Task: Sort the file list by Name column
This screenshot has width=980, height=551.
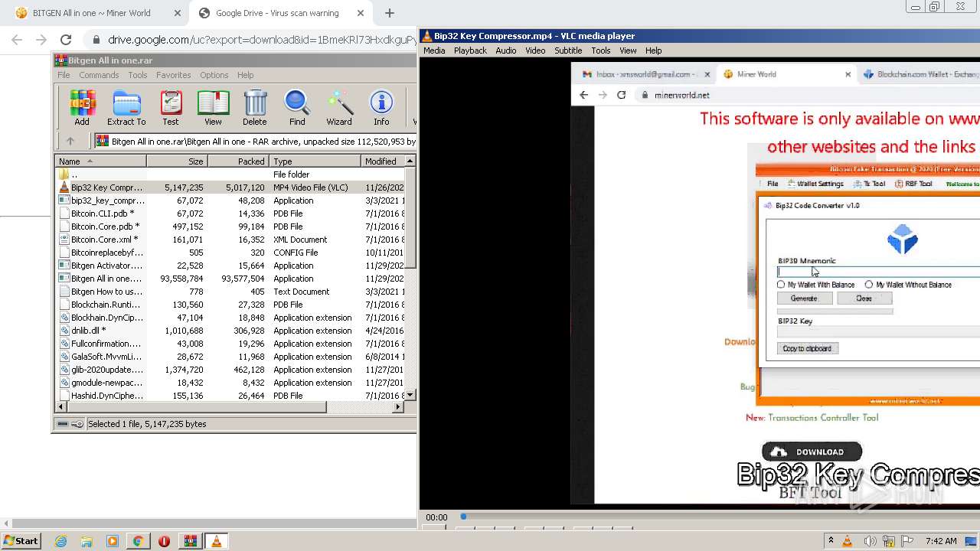Action: point(100,161)
